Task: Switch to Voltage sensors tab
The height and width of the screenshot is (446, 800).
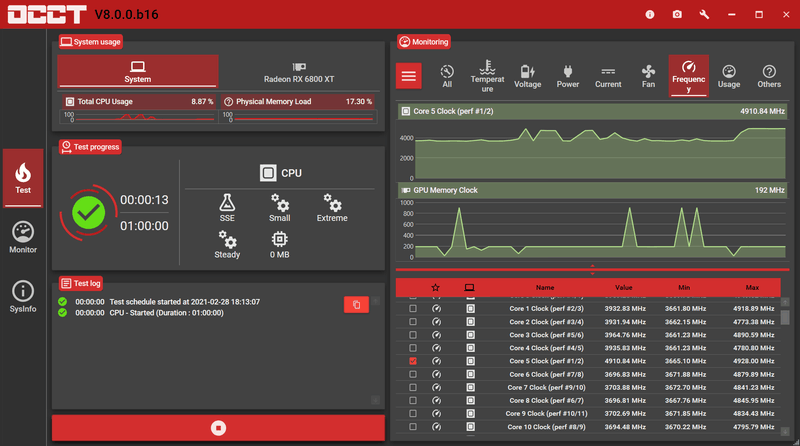Action: point(528,76)
